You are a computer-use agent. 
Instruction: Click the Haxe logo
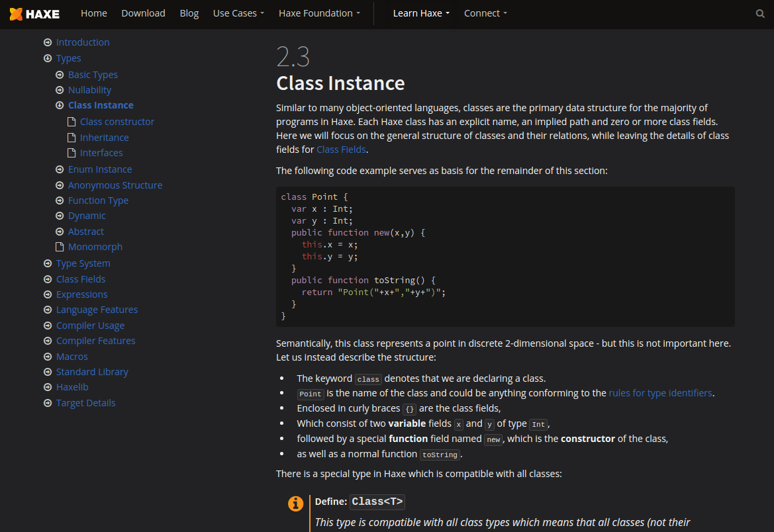(x=34, y=14)
